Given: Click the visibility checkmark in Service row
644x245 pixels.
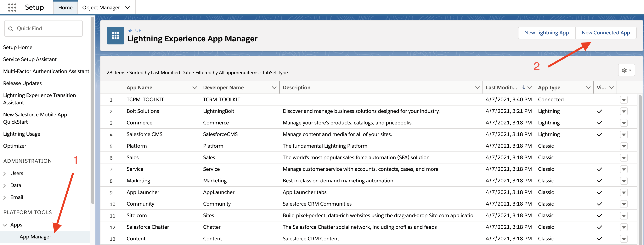Looking at the screenshot, I should 599,169.
